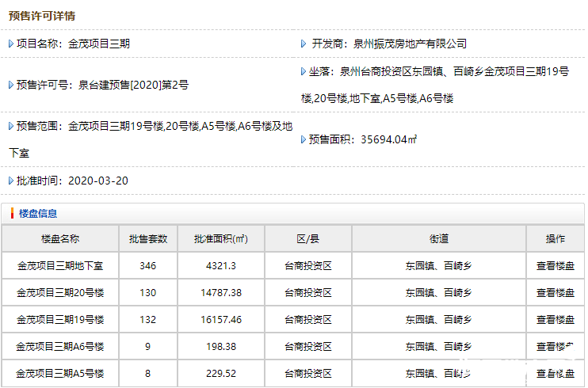
Task: Click the area value 229.52
Action: [x=221, y=374]
